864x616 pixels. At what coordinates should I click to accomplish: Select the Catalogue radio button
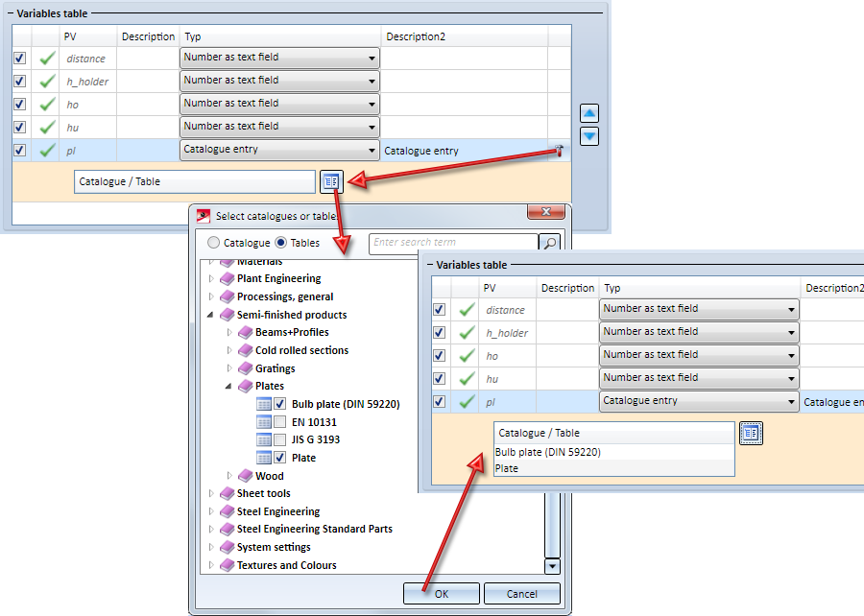[x=213, y=242]
